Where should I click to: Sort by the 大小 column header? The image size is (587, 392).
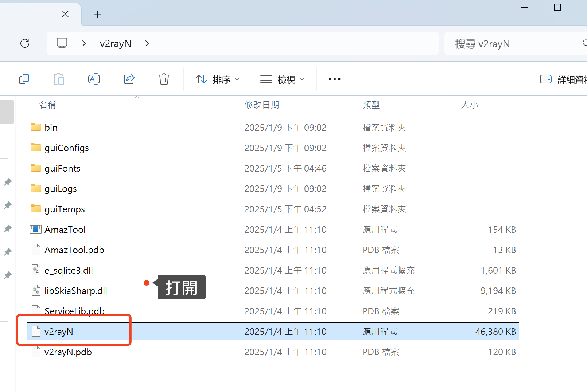470,105
